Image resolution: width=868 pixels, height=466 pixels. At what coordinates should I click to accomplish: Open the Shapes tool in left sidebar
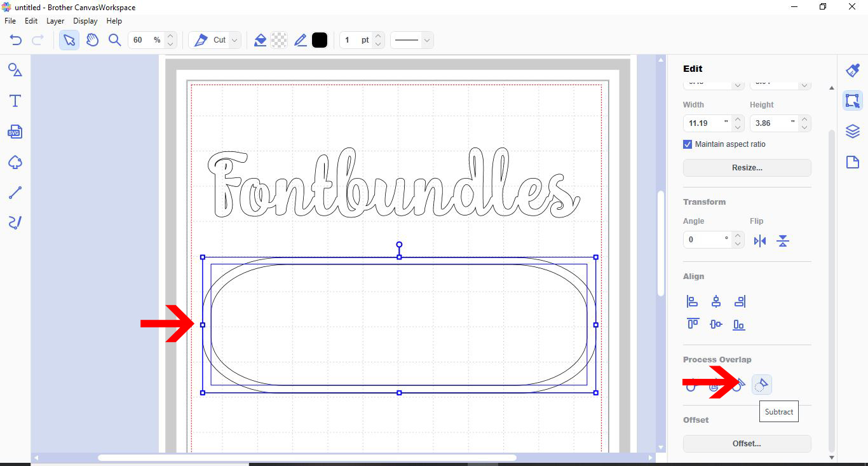(15, 70)
